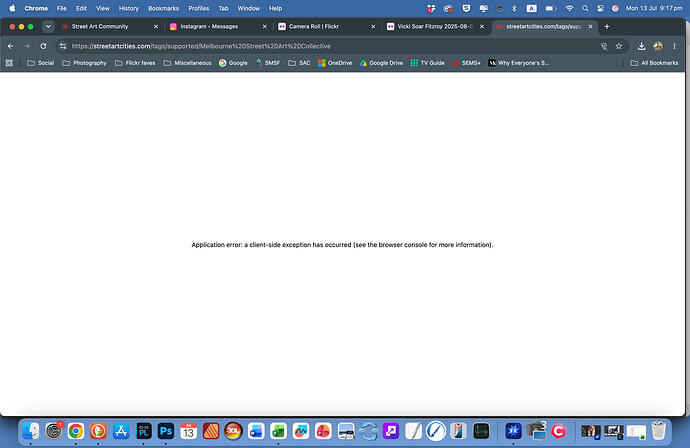Open a new tab with the plus button
690x448 pixels.
tap(607, 26)
